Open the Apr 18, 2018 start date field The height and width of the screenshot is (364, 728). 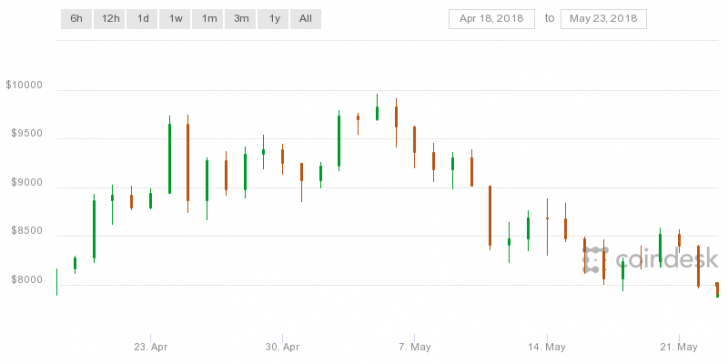point(492,19)
